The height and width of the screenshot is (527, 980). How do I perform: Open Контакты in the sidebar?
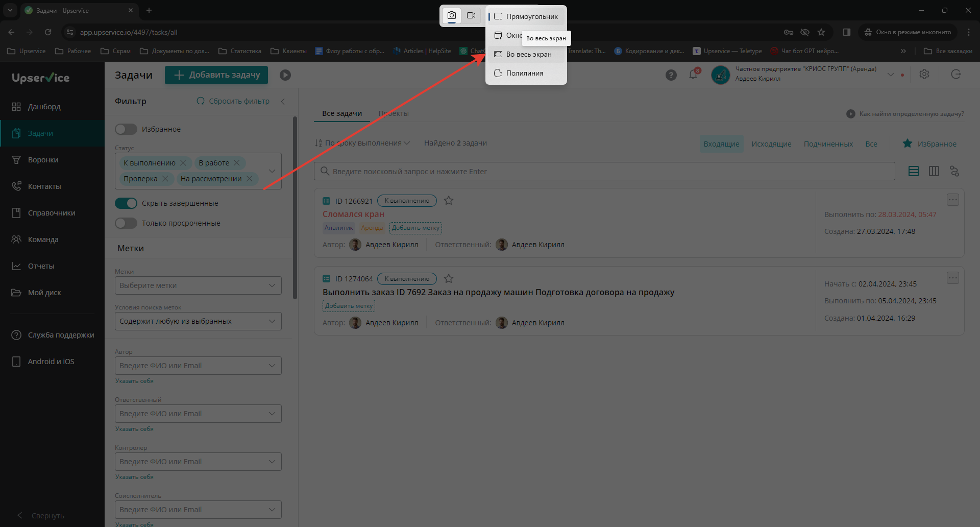click(x=52, y=186)
